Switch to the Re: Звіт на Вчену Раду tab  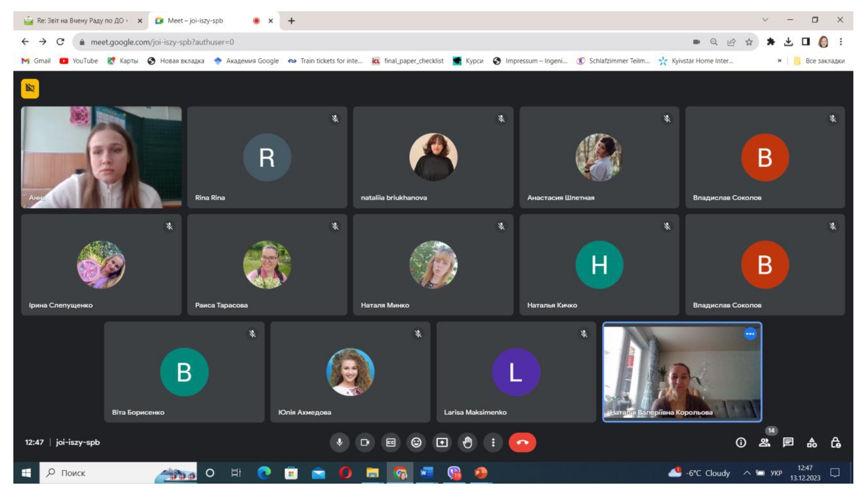(81, 20)
